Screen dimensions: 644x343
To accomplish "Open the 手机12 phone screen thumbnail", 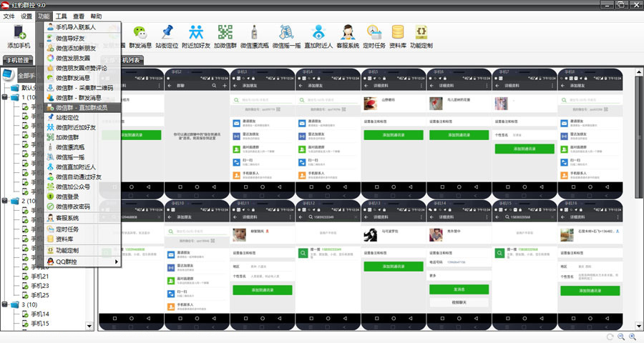I will tap(328, 264).
